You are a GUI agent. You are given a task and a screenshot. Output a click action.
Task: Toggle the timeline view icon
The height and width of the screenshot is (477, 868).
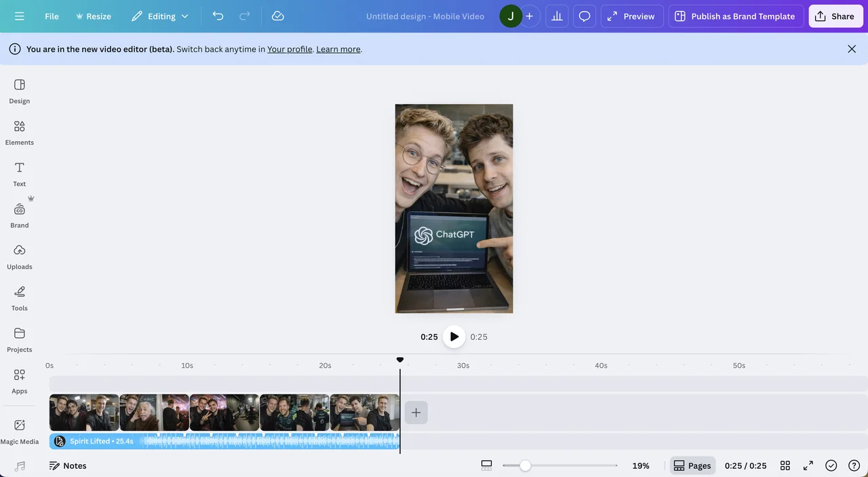tap(486, 465)
